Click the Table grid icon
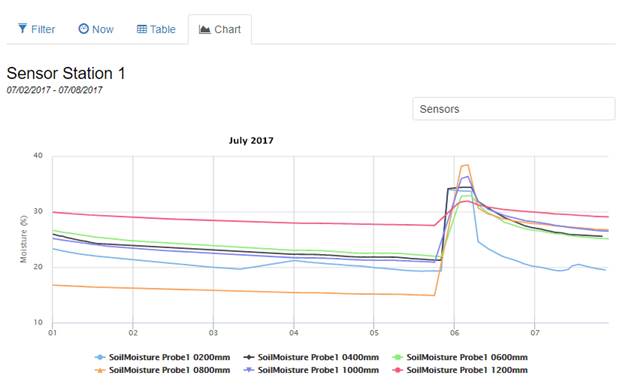The image size is (623, 388). pos(141,29)
